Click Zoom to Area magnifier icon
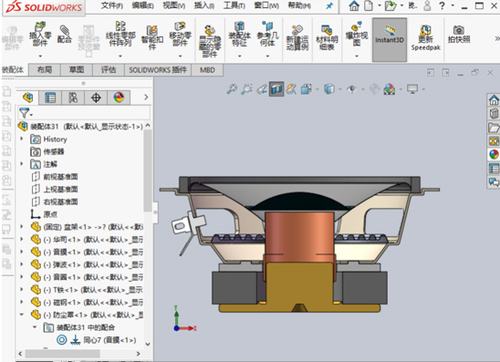The image size is (500, 362). pos(246,89)
